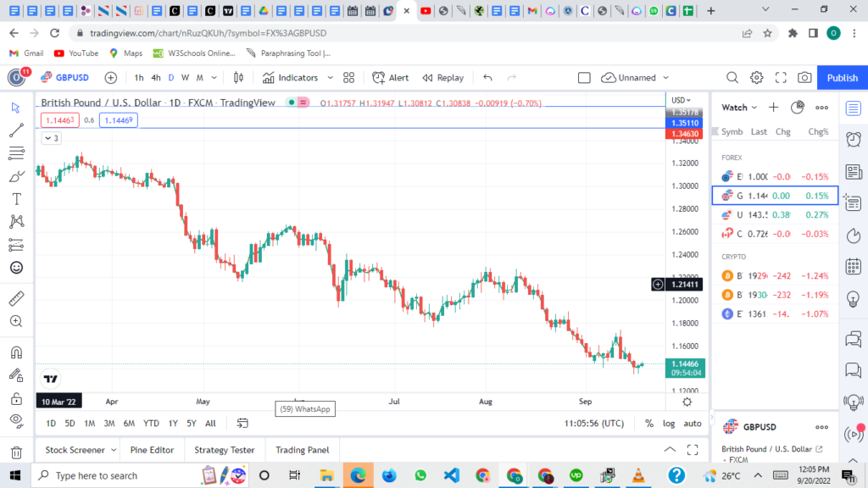Open the Strategy Tester tab
Image resolution: width=868 pixels, height=488 pixels.
point(224,450)
